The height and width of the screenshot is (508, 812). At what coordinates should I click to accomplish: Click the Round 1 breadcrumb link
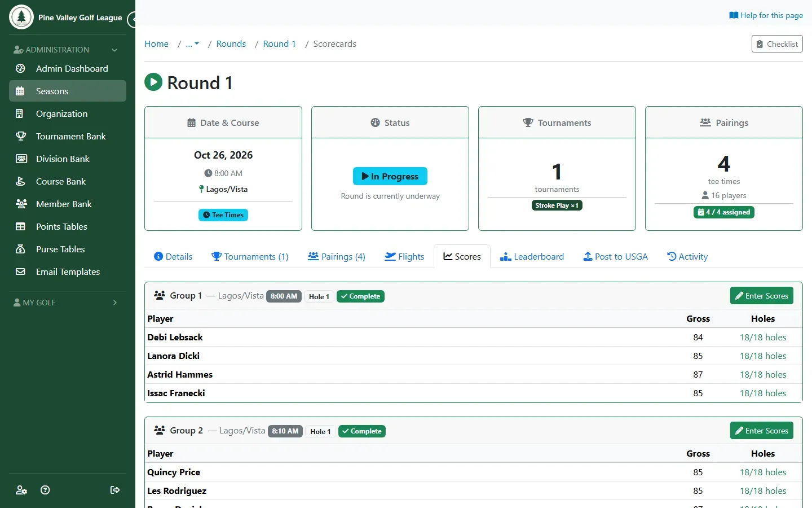[x=279, y=44]
